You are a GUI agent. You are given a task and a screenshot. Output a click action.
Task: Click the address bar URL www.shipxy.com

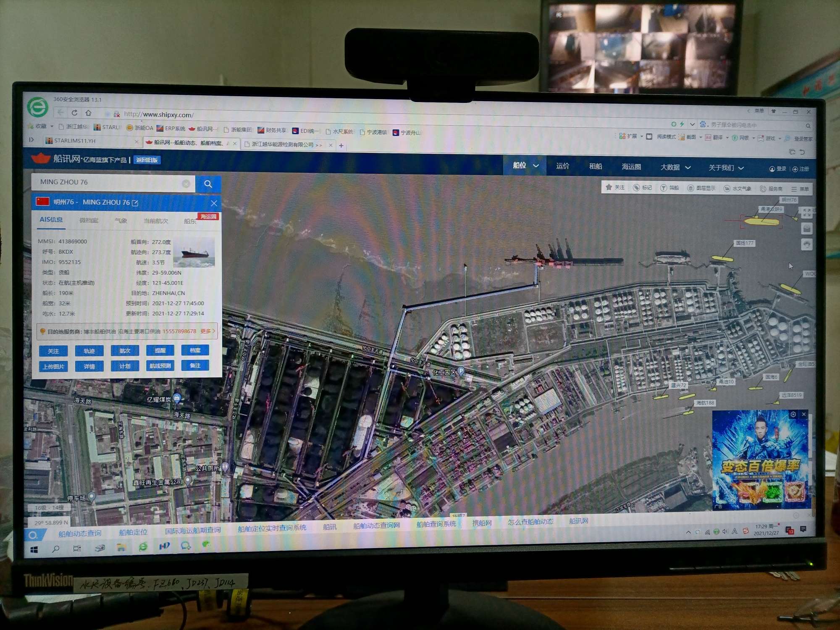click(158, 114)
